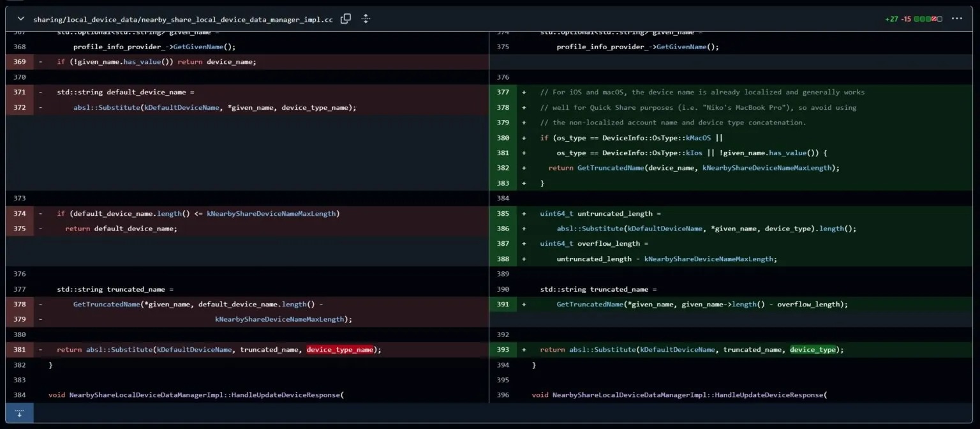Select left line number 374
This screenshot has width=980, height=429.
tap(19, 213)
